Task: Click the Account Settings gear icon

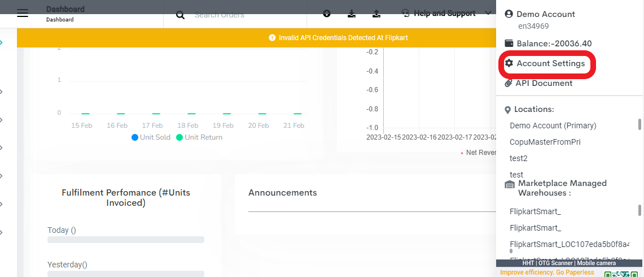Action: point(509,63)
